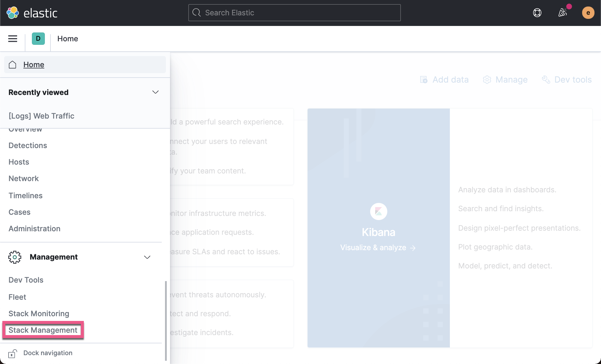Collapse the Recently viewed section
Viewport: 601px width, 364px height.
[155, 92]
